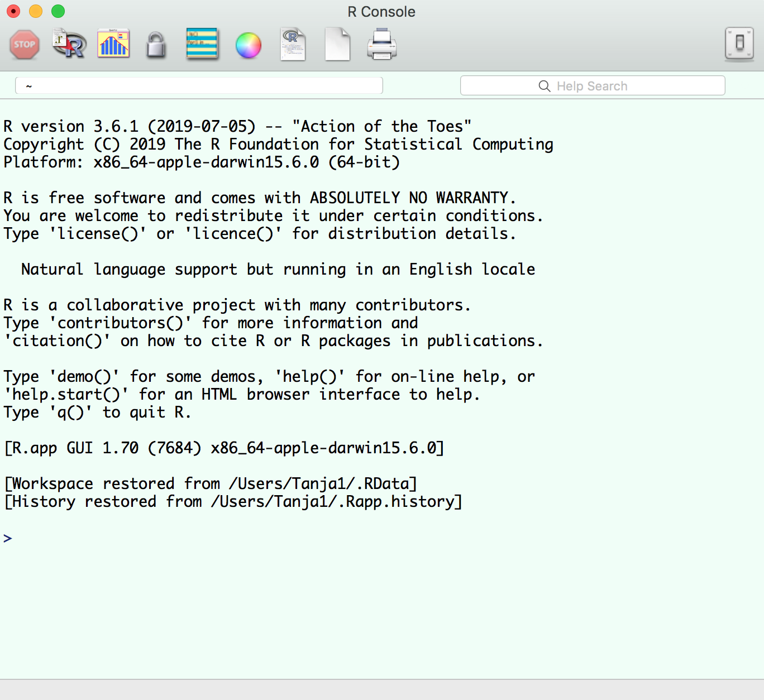
Task: Click the quit R power switch icon
Action: tap(739, 44)
